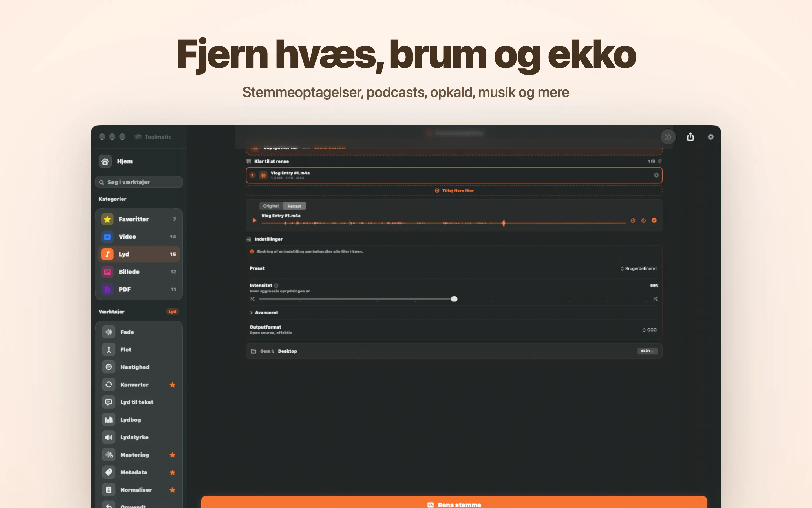Click the Skift… save location button

pos(647,351)
